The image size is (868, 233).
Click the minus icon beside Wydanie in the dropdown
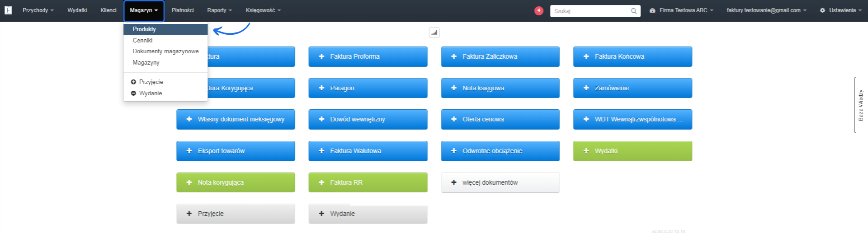pos(133,93)
